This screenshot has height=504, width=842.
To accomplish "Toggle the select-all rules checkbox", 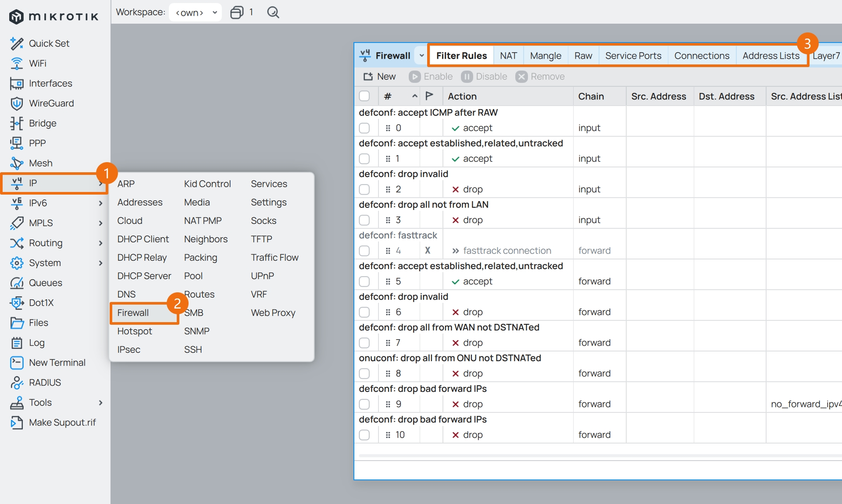I will [x=364, y=96].
